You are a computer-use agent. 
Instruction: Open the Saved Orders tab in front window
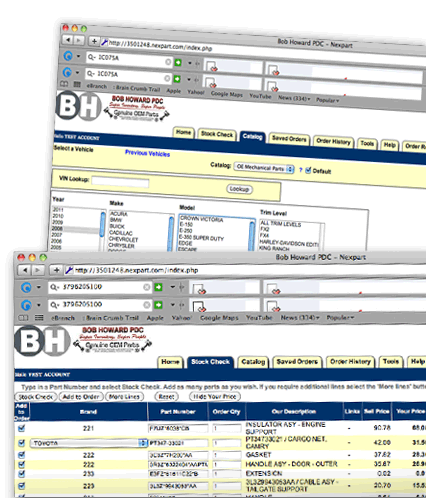[x=297, y=362]
